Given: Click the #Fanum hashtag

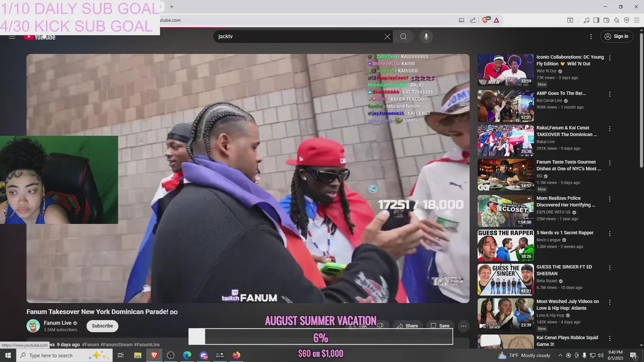Looking at the screenshot, I should pyautogui.click(x=91, y=344).
